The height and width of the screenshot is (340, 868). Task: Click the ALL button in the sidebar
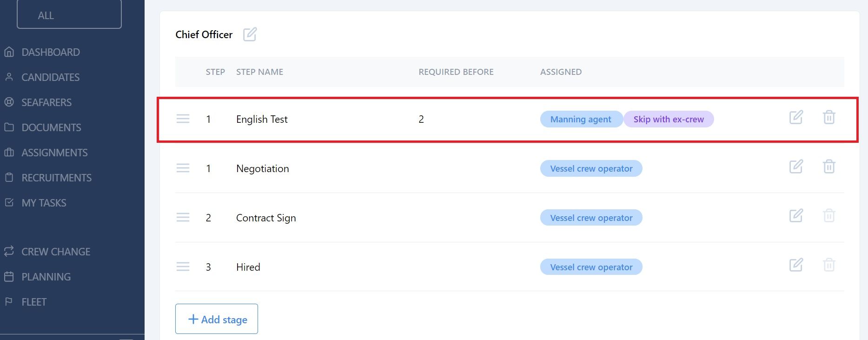coord(69,15)
